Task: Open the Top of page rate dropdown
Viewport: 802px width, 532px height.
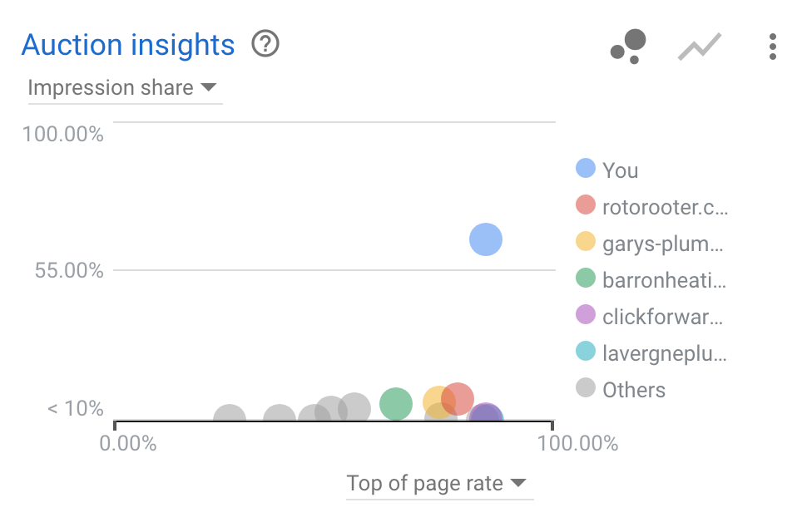Action: (x=437, y=483)
